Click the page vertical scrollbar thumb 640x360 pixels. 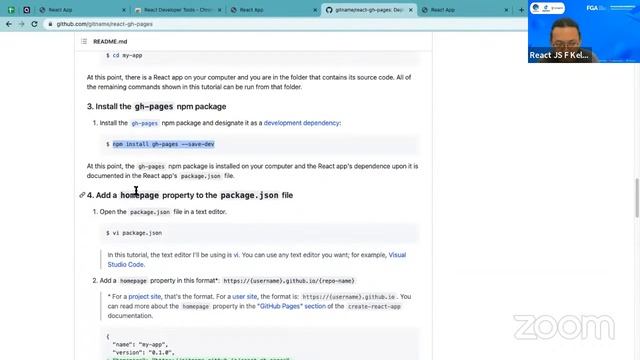click(637, 198)
